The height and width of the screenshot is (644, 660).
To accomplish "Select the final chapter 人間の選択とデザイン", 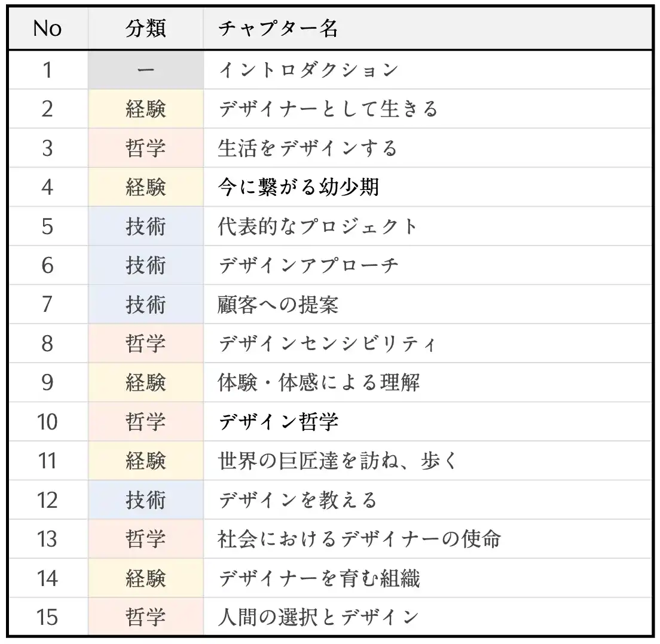I will [x=319, y=618].
